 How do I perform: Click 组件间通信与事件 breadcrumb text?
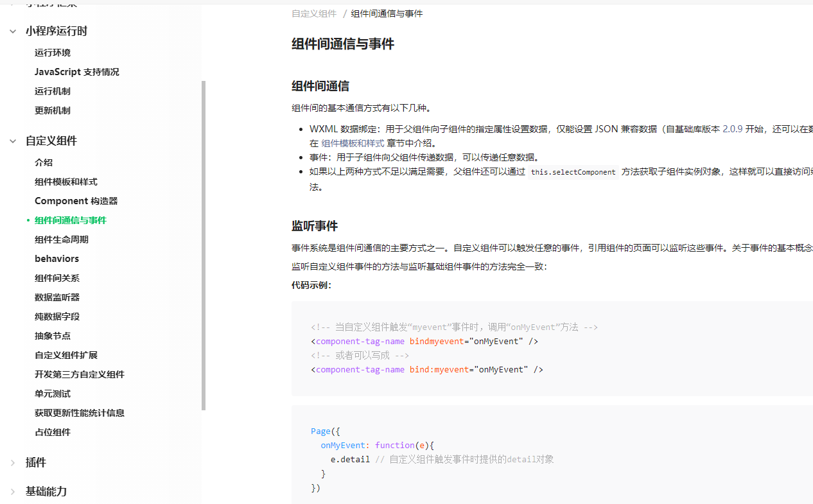[x=387, y=13]
